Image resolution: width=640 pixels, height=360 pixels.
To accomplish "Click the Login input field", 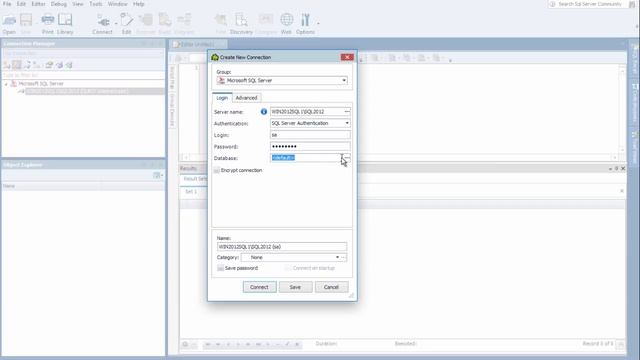I will pyautogui.click(x=310, y=135).
